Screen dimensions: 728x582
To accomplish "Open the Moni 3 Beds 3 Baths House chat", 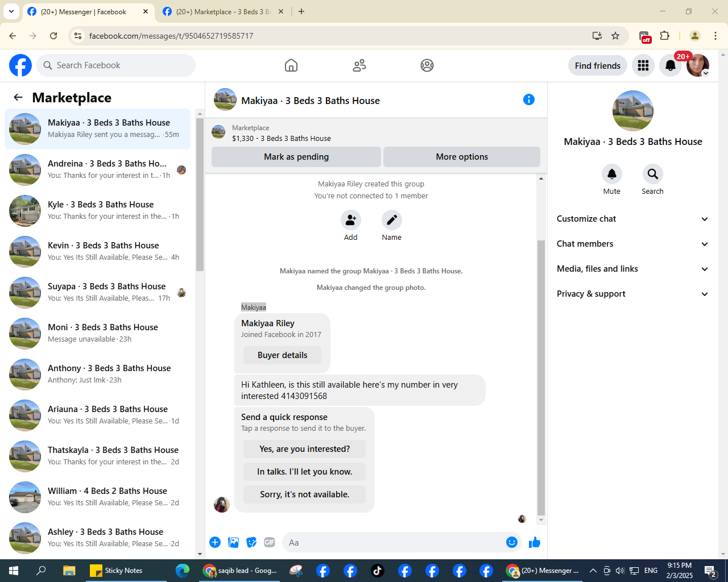I will click(x=98, y=334).
